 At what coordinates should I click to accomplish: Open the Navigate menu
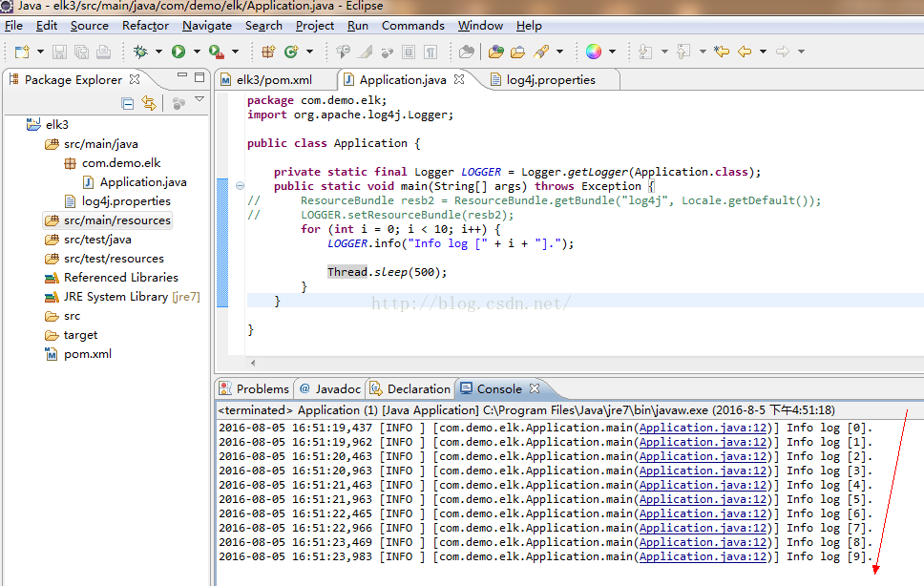click(207, 26)
